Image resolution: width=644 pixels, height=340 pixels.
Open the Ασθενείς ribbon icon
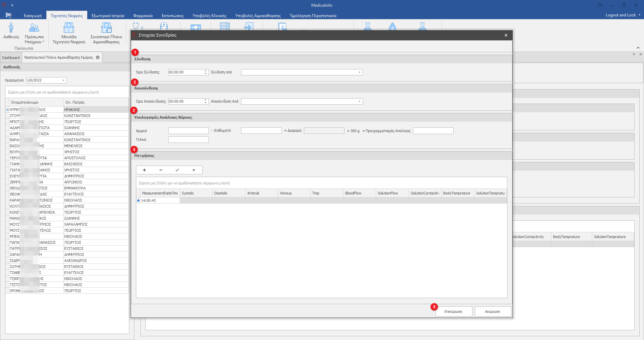point(11,31)
